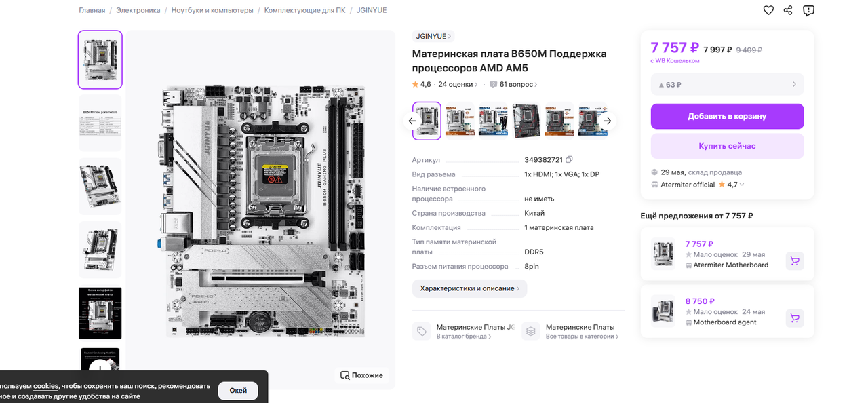Image resolution: width=868 pixels, height=403 pixels.
Task: Add product to favorites with heart icon
Action: click(x=768, y=10)
